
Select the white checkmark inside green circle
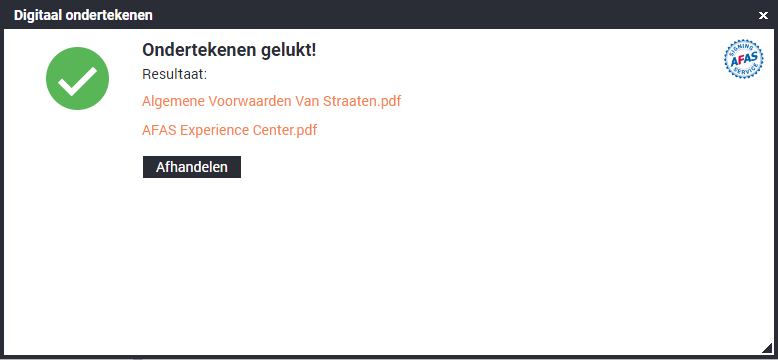click(77, 80)
